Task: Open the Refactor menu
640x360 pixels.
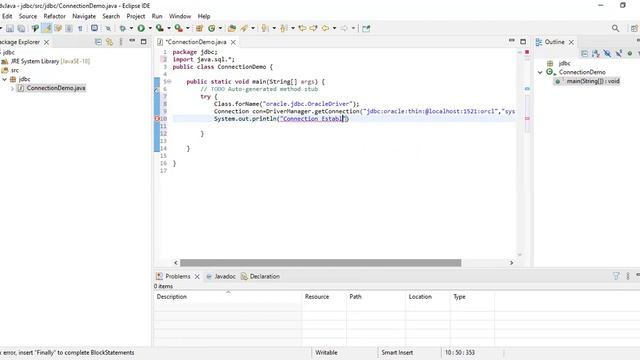Action: 54,16
